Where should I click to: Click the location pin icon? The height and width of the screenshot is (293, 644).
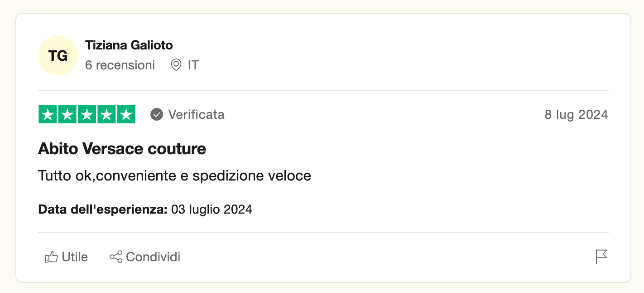(176, 65)
